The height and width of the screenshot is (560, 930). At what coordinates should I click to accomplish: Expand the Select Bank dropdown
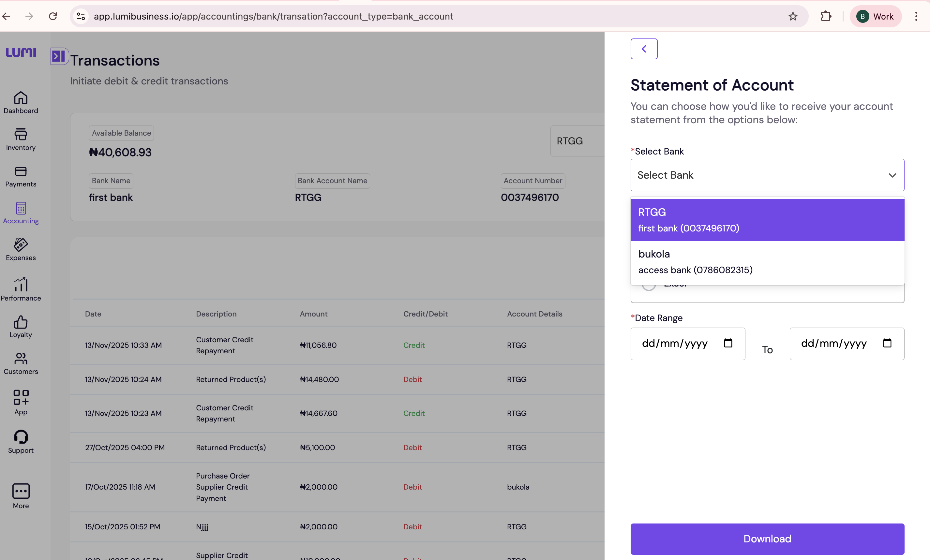click(x=767, y=175)
